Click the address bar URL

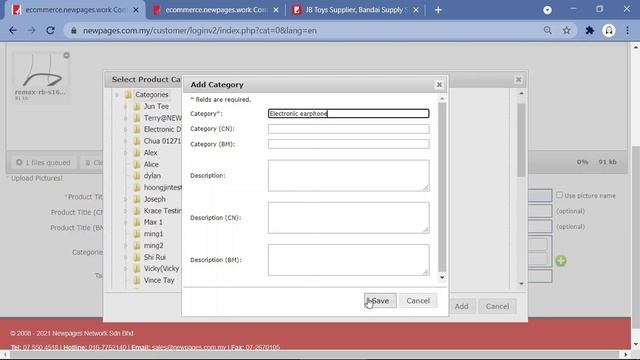pos(200,31)
